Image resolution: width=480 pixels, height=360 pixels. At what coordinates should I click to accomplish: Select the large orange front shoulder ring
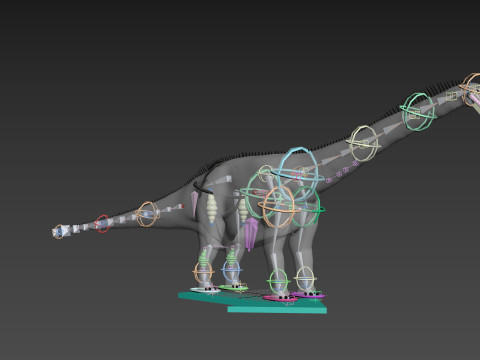[x=278, y=207]
